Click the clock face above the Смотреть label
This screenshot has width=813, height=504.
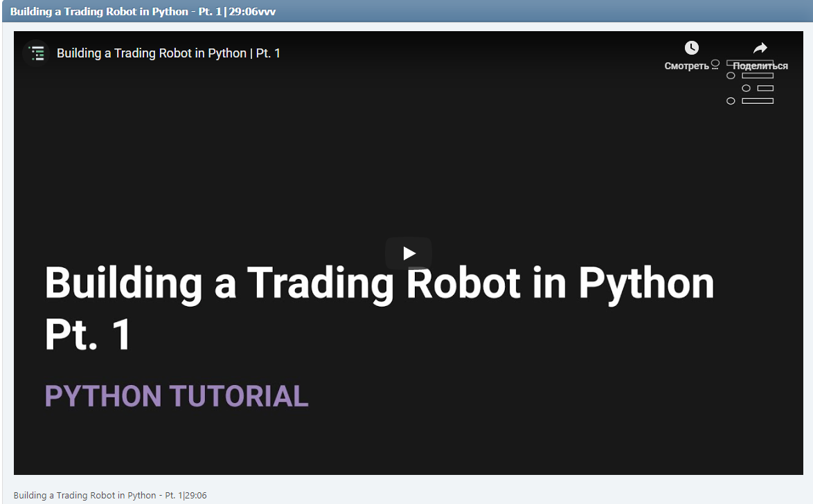[691, 48]
